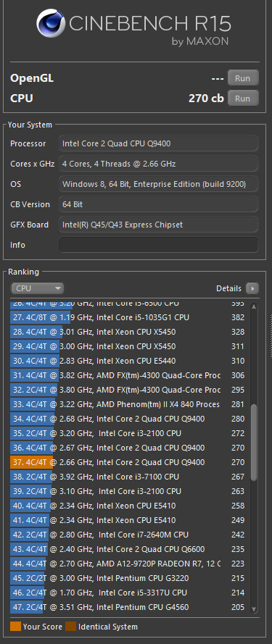The width and height of the screenshot is (272, 644).
Task: Expand ranking Details arrow button
Action: [x=252, y=288]
